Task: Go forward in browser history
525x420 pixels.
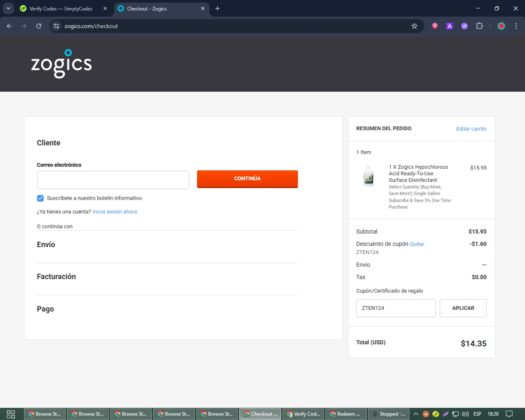Action: tap(24, 26)
